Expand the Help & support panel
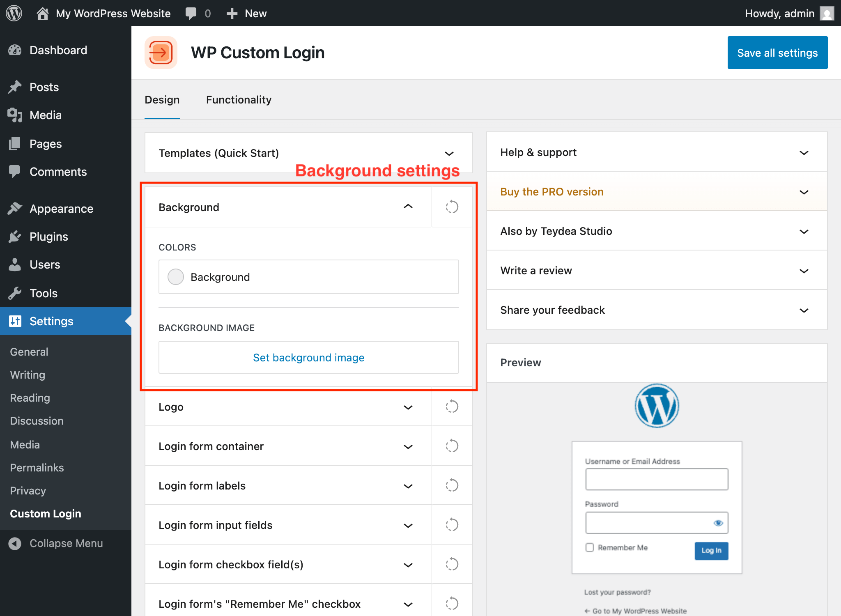 coord(804,153)
